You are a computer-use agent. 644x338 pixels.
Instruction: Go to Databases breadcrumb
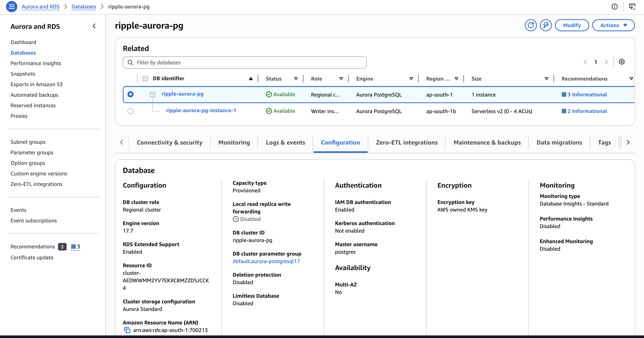84,7
